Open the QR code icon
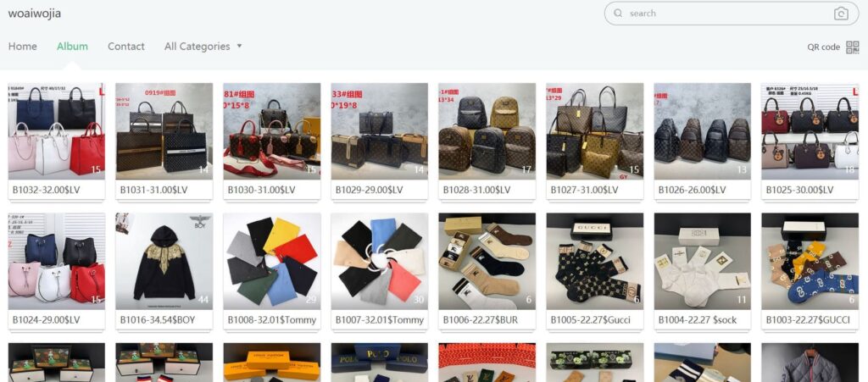 coord(853,47)
